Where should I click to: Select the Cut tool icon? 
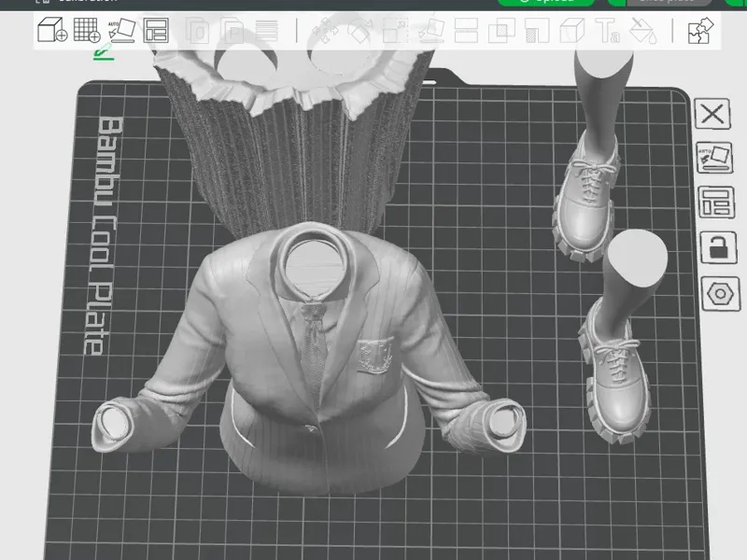[466, 31]
